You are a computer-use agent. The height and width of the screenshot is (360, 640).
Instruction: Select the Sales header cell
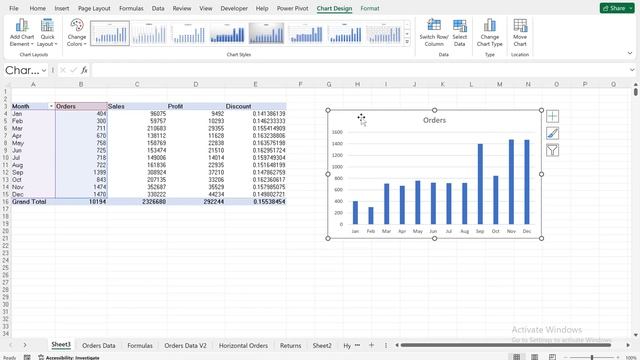coord(137,106)
